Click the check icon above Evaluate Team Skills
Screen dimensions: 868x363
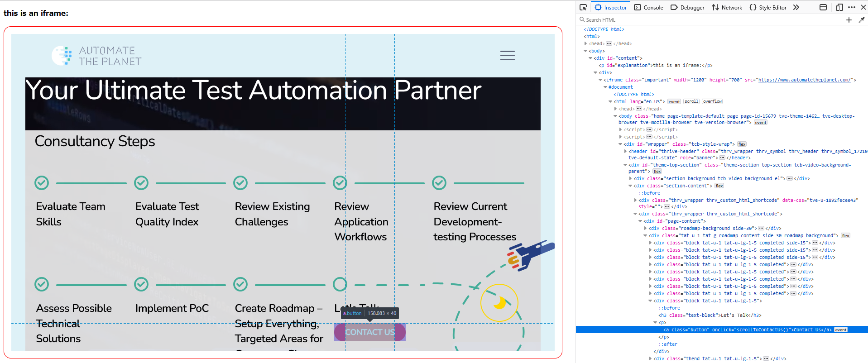(x=42, y=183)
